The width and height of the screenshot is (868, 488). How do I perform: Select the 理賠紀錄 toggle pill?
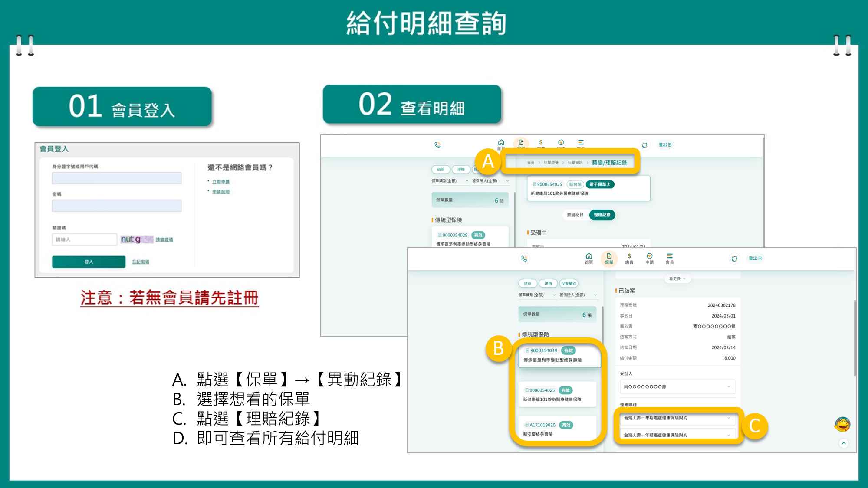point(602,215)
